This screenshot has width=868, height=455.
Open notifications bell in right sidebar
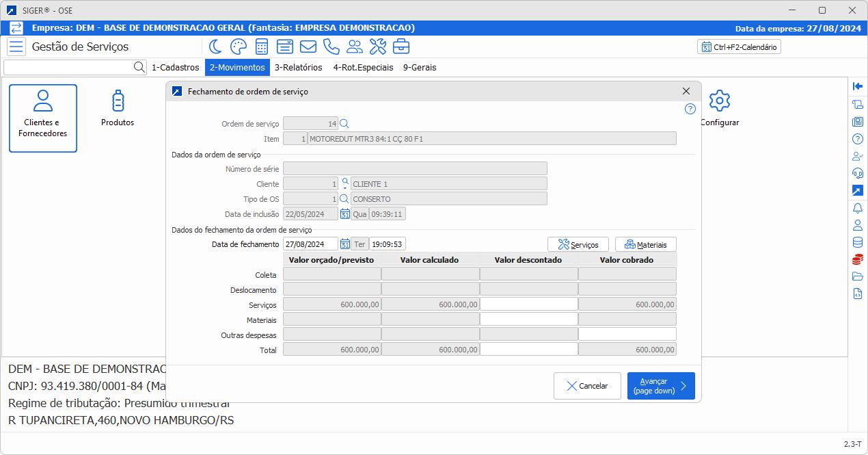(857, 208)
